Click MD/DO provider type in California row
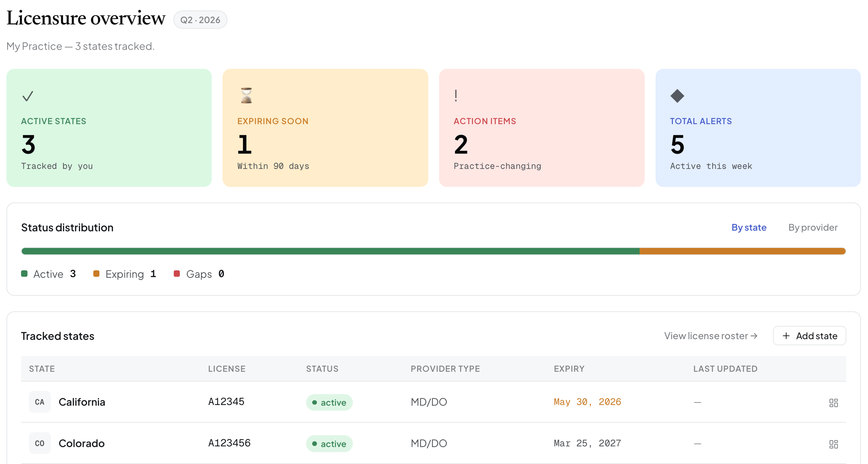The width and height of the screenshot is (868, 464). (429, 402)
